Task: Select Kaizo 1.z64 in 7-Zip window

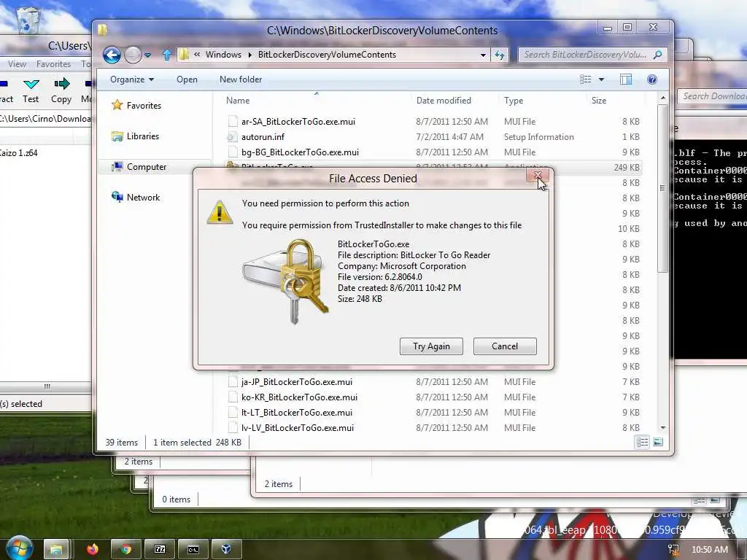Action: point(19,153)
